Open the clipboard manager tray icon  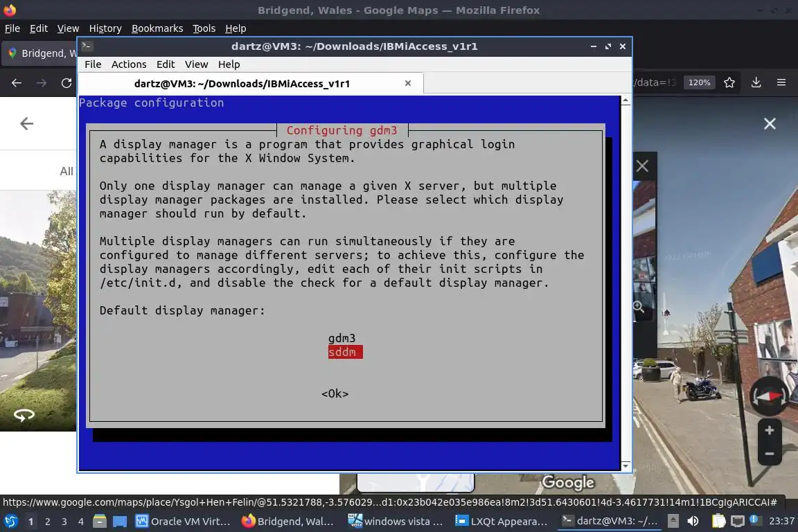point(718,522)
